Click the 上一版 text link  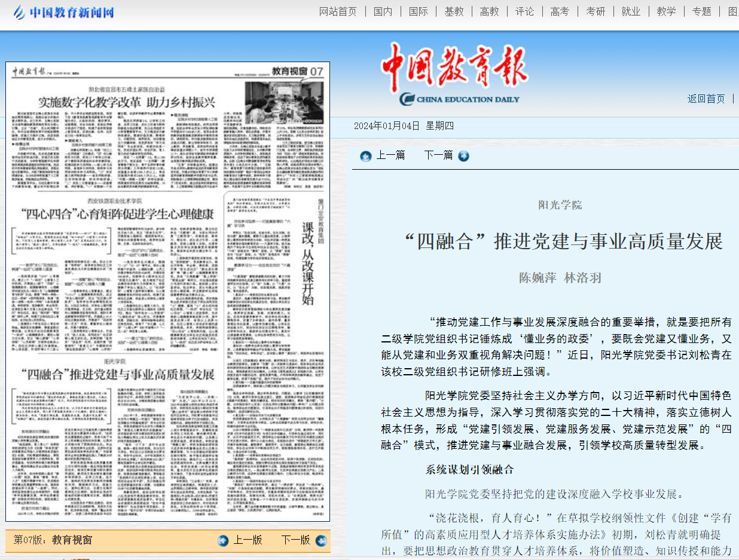pyautogui.click(x=248, y=540)
